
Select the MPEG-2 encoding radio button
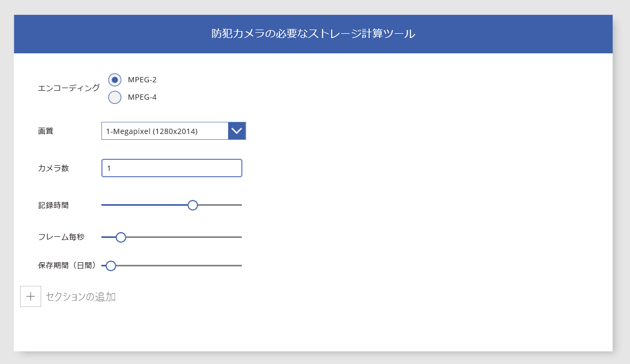[115, 80]
